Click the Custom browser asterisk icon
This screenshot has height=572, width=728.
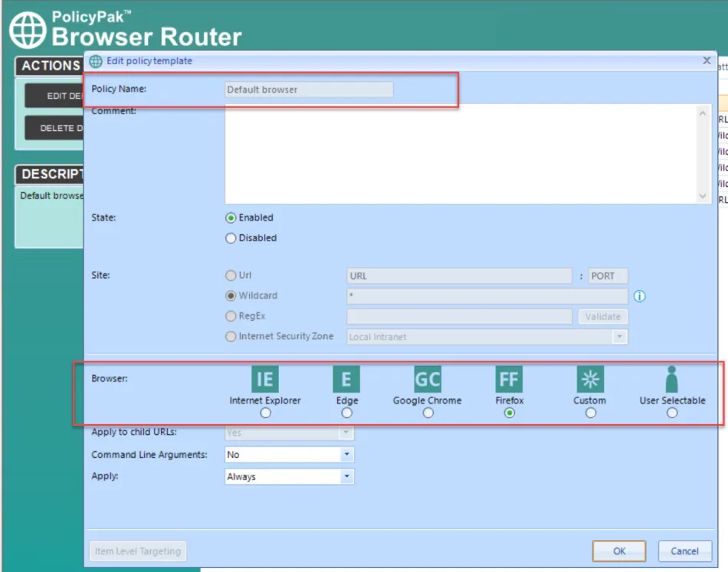590,379
